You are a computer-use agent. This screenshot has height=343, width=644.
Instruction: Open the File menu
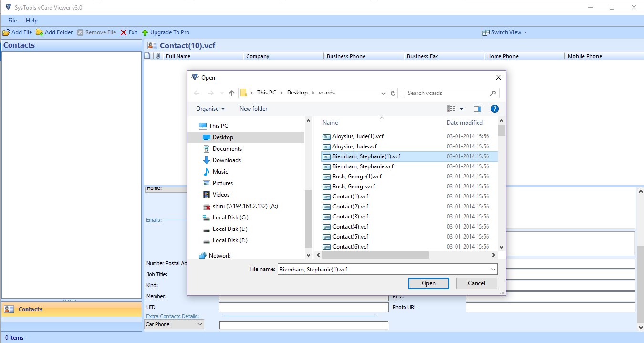point(12,21)
